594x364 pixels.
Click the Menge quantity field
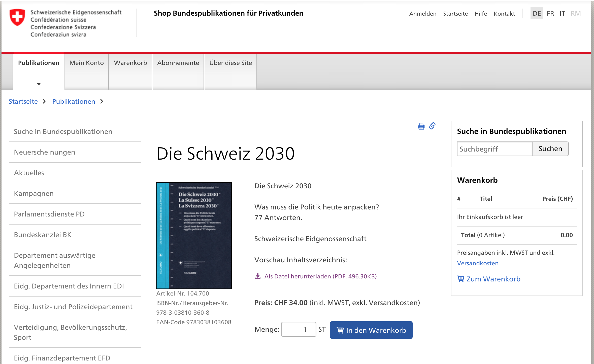tap(299, 329)
